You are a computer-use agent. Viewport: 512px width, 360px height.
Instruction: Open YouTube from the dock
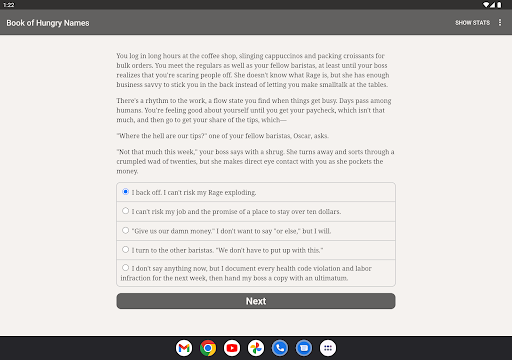click(232, 348)
